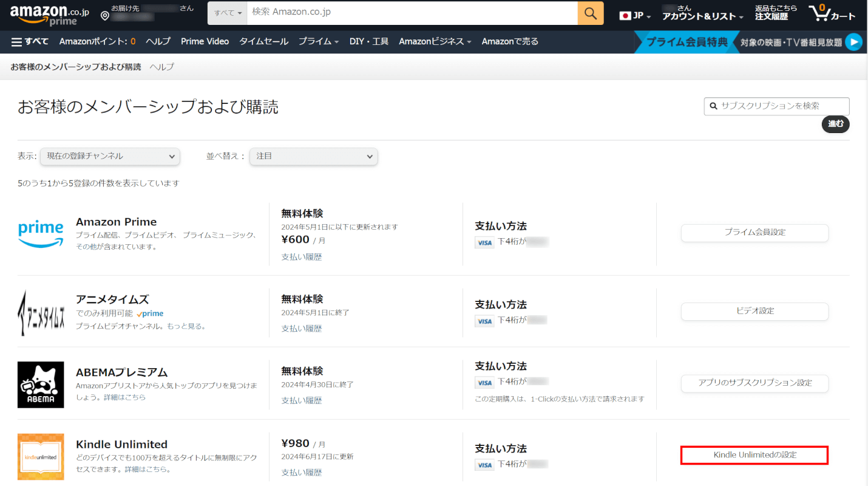868x486 pixels.
Task: Click the VISA card icon for アニメタイムズ
Action: [x=484, y=321]
